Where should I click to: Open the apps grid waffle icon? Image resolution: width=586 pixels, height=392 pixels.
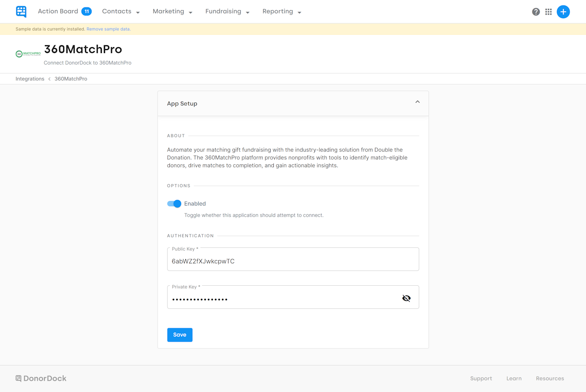(548, 11)
